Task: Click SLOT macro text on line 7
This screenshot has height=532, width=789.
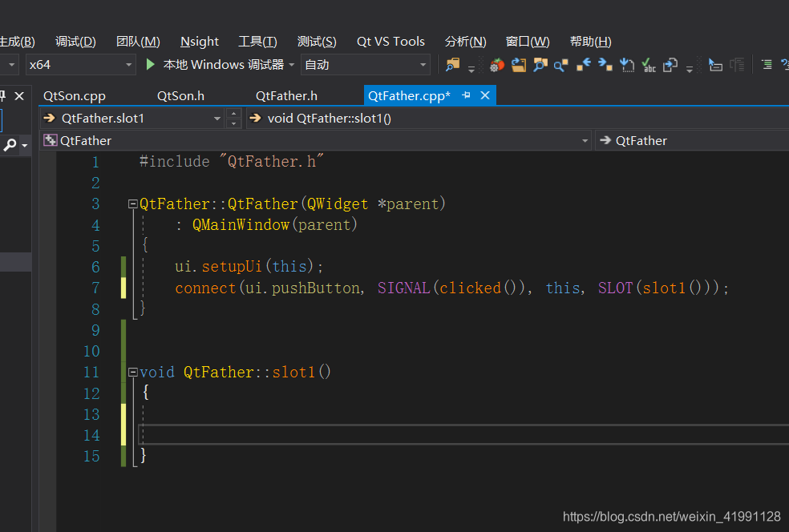Action: tap(615, 288)
